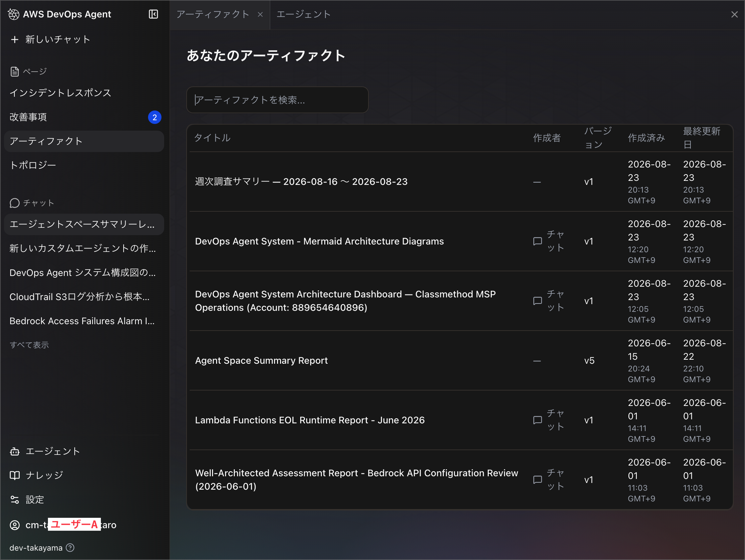Click the 作成者 column header
Screen dimensions: 745x560
(x=547, y=138)
